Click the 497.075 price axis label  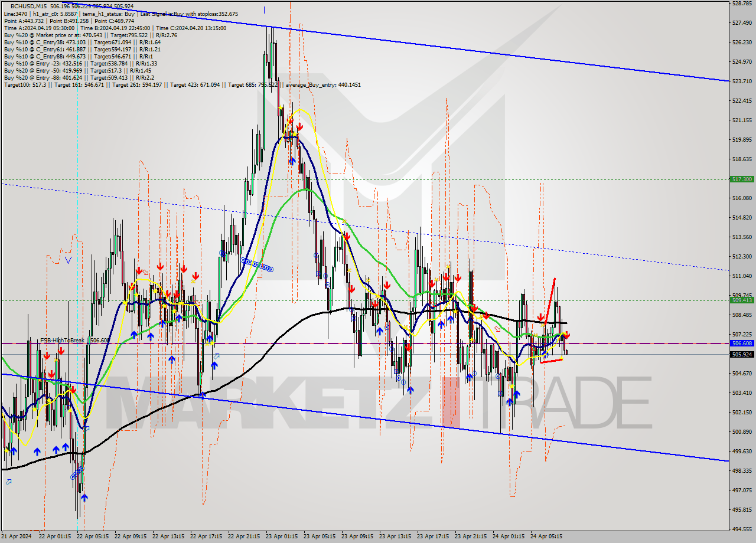point(741,490)
